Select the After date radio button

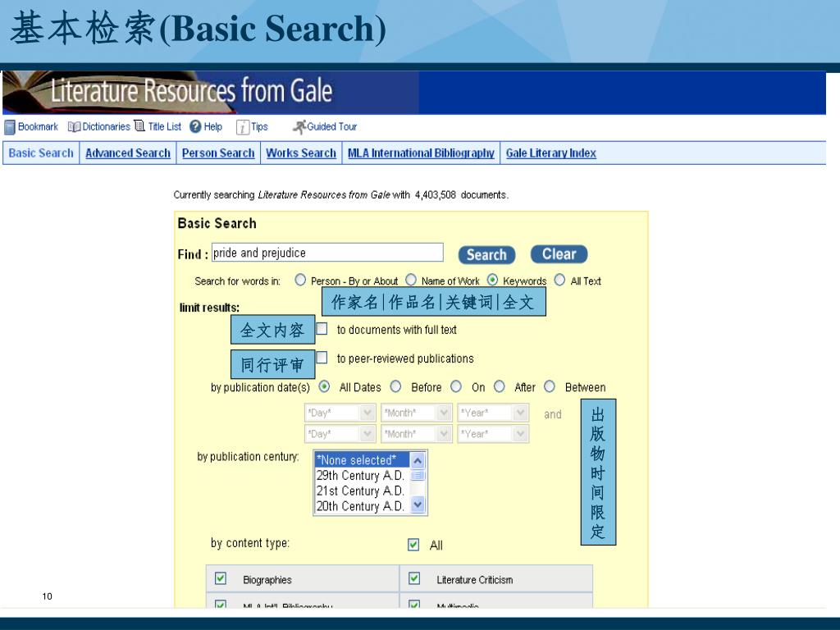500,386
